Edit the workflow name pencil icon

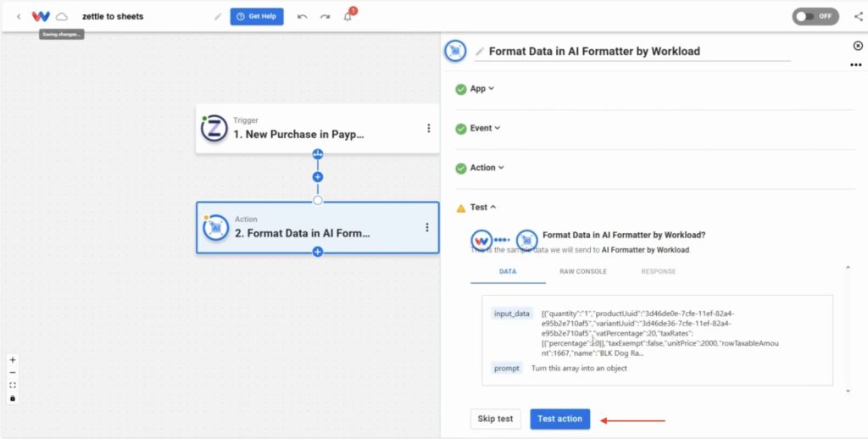coord(218,17)
